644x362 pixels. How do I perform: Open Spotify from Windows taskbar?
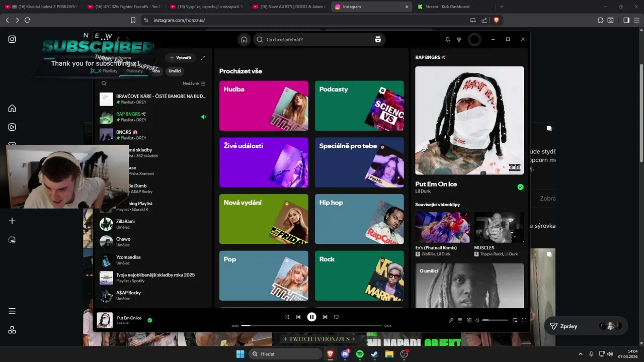(360, 354)
